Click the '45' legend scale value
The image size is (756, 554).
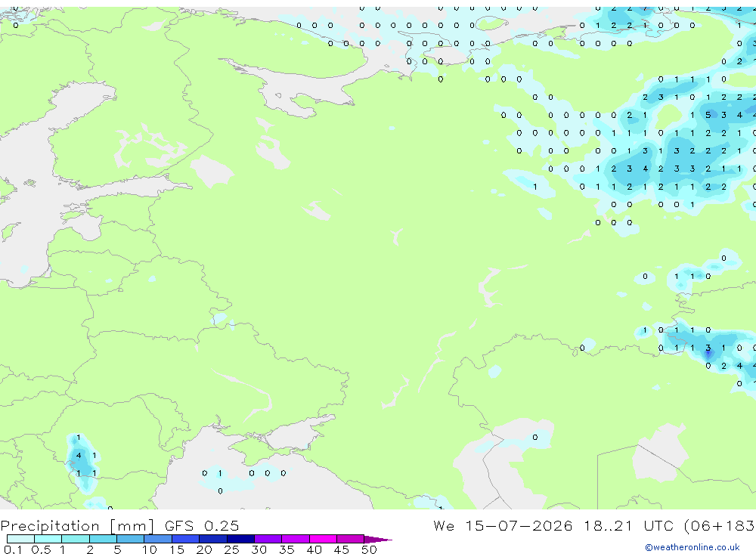point(342,549)
